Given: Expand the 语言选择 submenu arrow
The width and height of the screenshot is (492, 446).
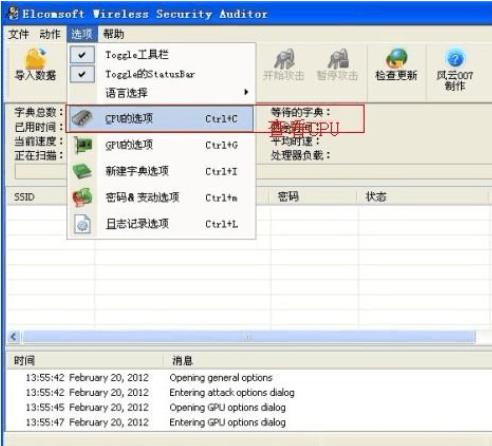Looking at the screenshot, I should (246, 92).
